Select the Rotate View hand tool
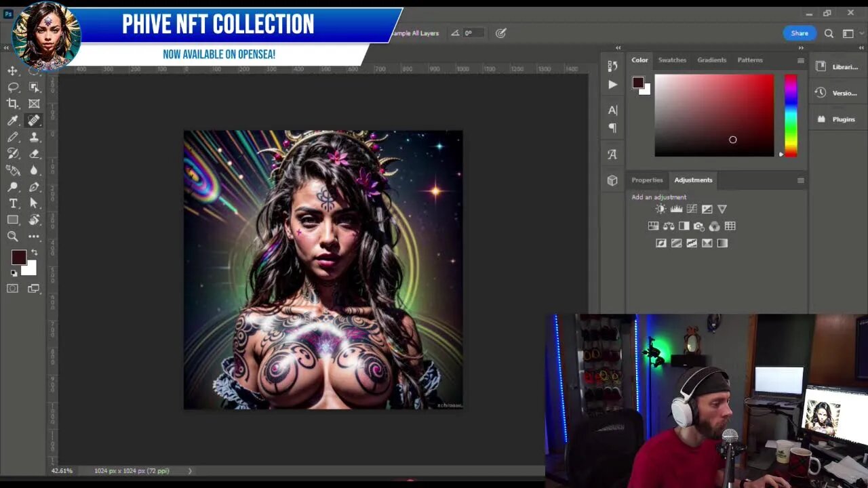 pos(34,220)
